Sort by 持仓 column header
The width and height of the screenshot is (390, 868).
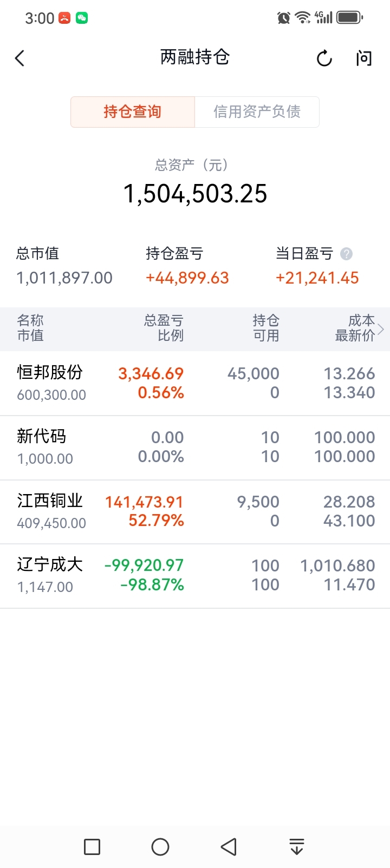(266, 328)
